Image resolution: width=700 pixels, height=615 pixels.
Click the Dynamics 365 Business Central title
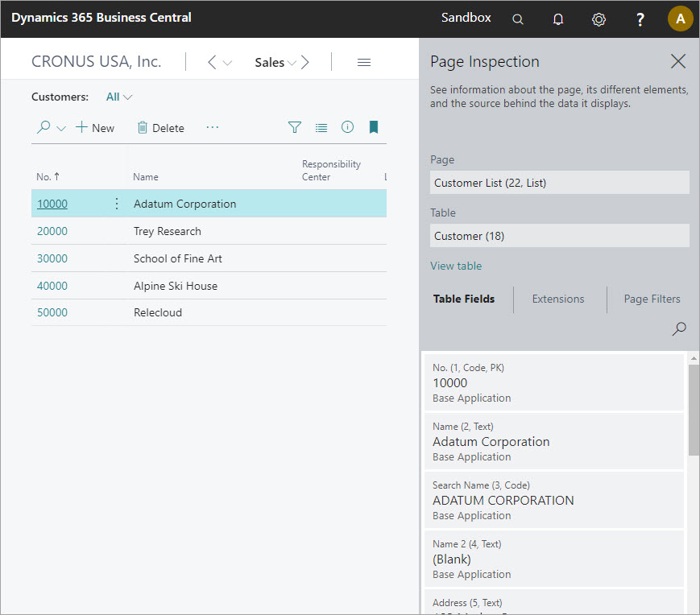101,18
